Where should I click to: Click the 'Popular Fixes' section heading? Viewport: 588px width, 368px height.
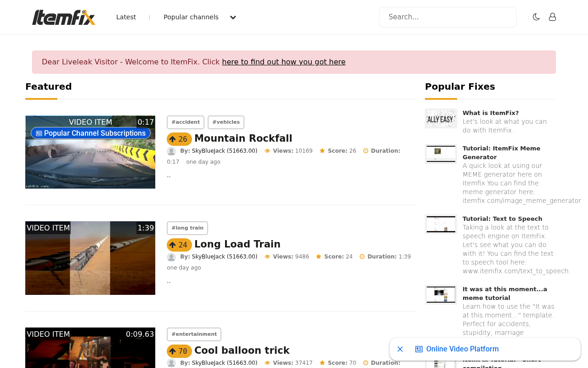pos(460,86)
